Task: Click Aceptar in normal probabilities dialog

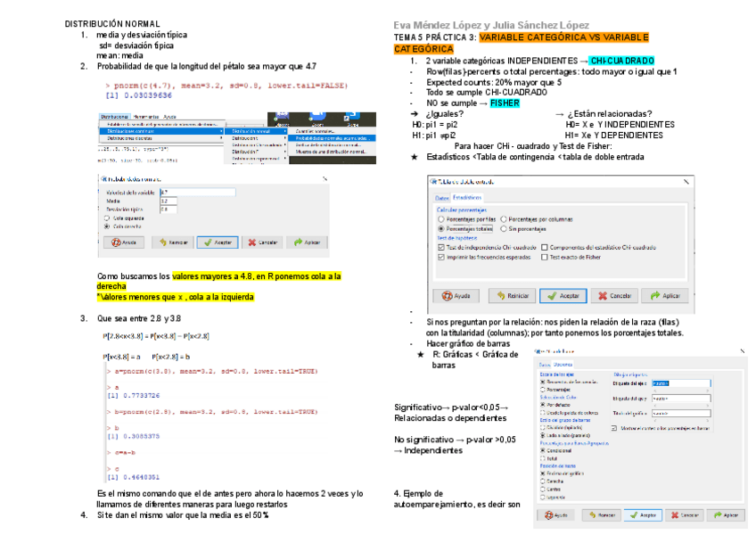Action: tap(218, 243)
